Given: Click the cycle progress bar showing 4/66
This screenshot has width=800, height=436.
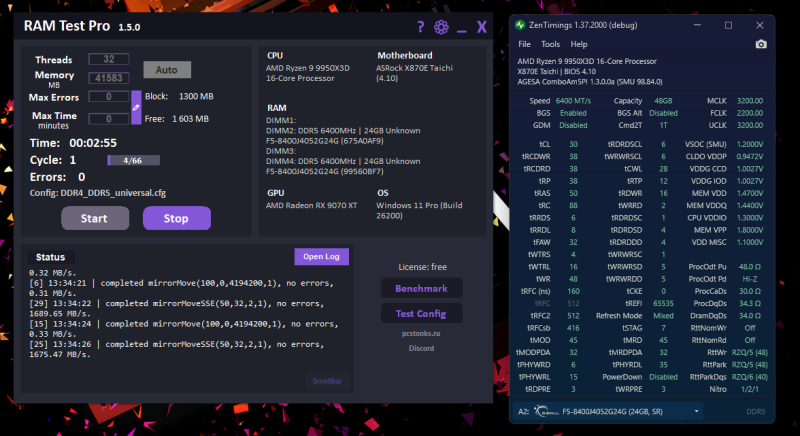Looking at the screenshot, I should [133, 160].
